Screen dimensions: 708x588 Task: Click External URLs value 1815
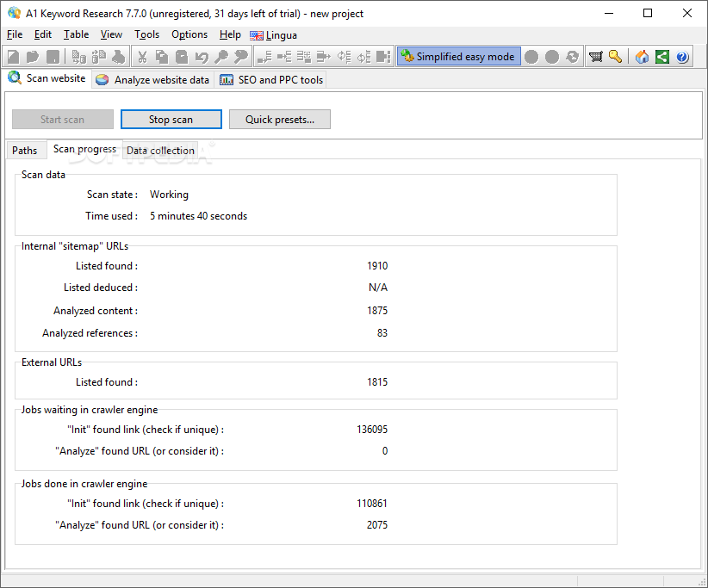(x=377, y=382)
